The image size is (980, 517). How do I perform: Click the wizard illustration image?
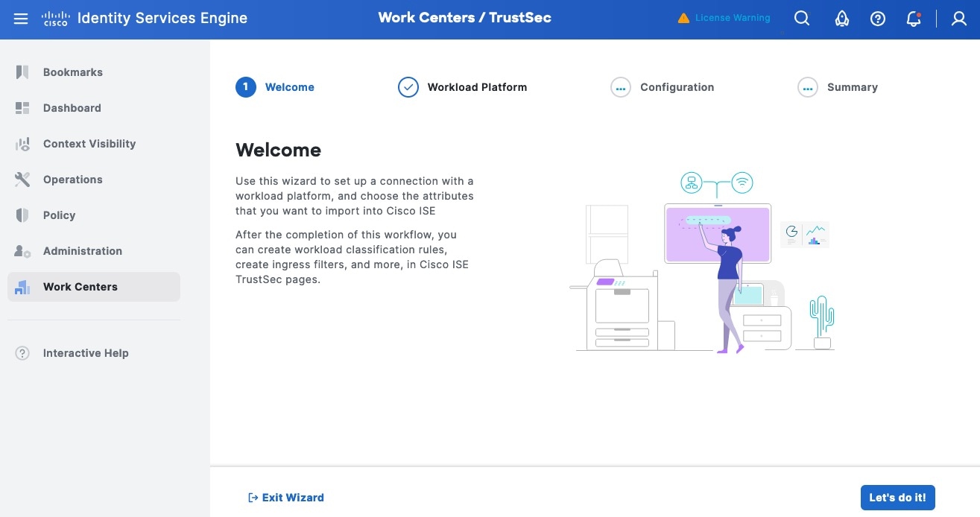click(x=702, y=262)
